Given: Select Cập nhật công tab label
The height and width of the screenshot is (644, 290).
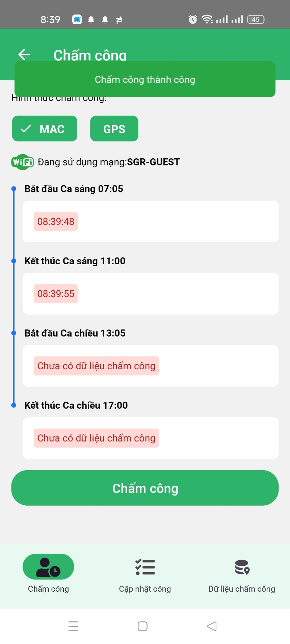Looking at the screenshot, I should click(145, 589).
